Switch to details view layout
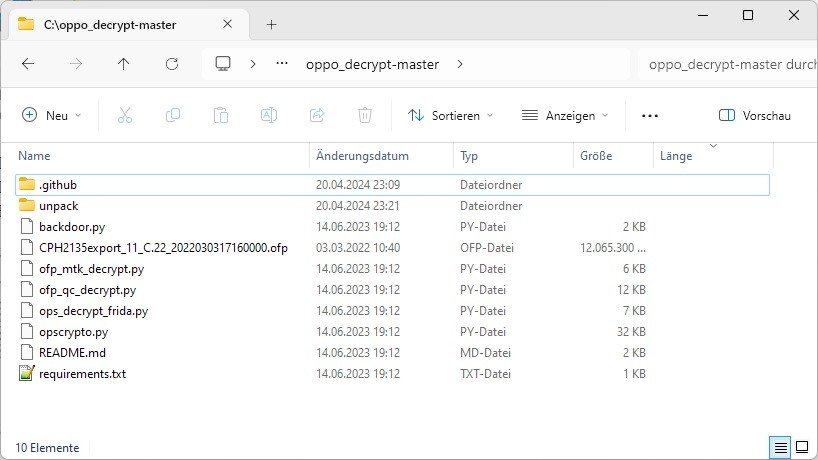The image size is (818, 460). (x=778, y=447)
